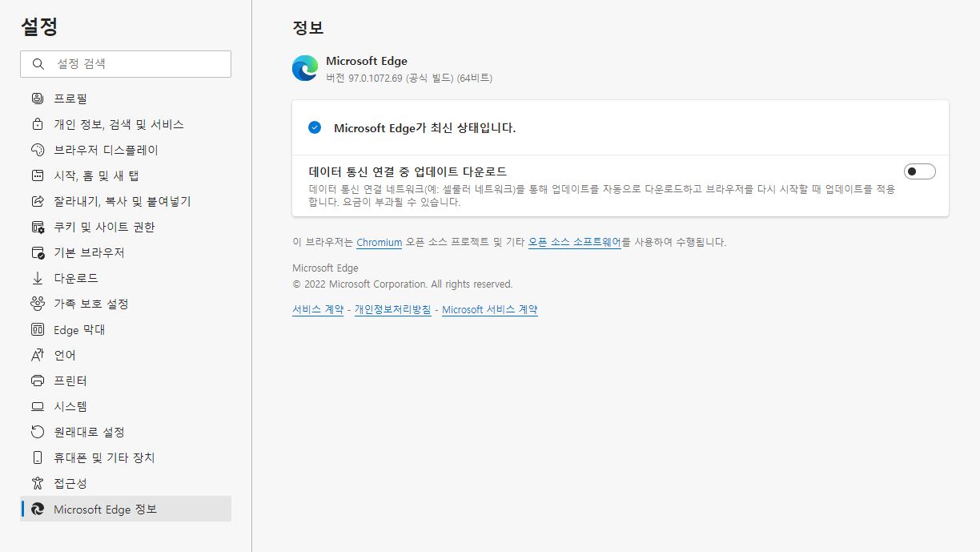Click the accessibility icon for 접근성

click(37, 483)
